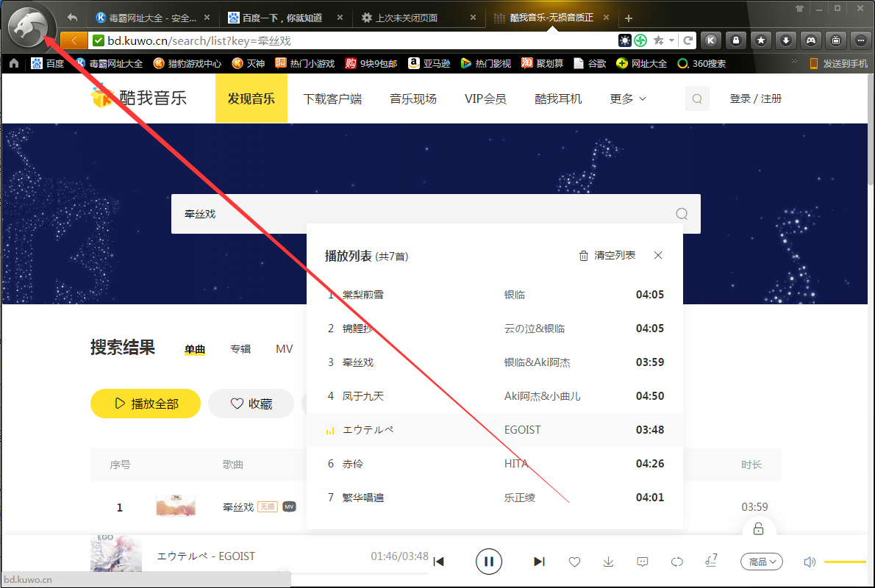
Task: Open the browser address bar dropdown arrow
Action: point(671,40)
